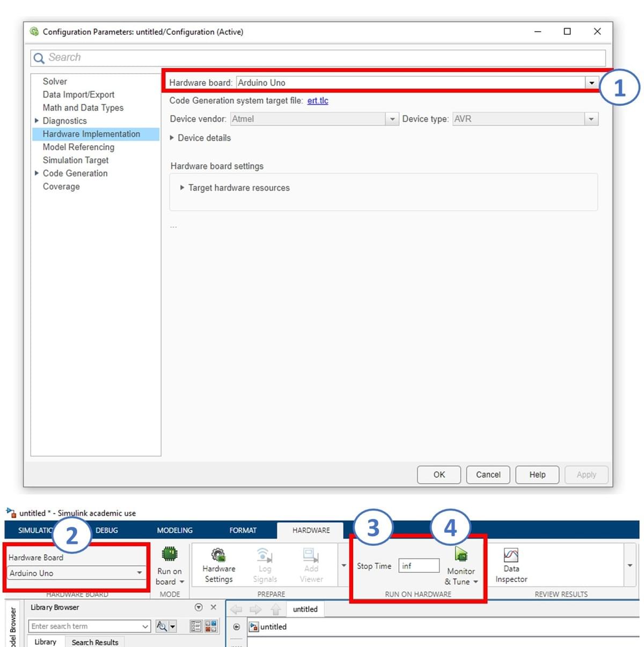Click the forward navigation arrow
Viewport: 644px width, 647px height.
255,609
